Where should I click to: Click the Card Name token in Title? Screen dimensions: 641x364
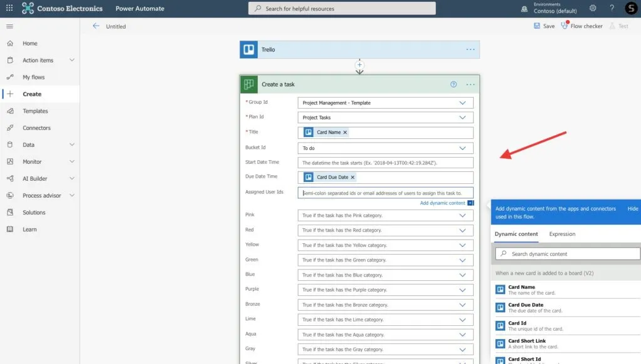point(326,133)
